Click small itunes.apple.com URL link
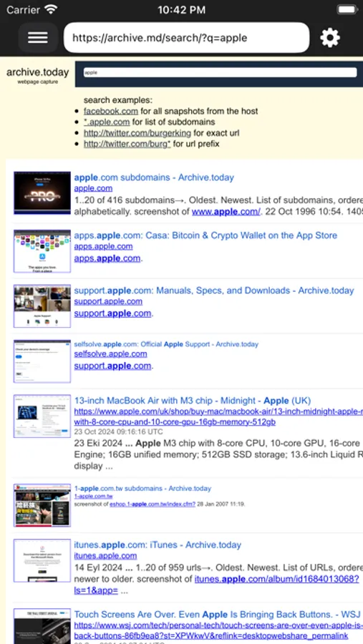 click(105, 556)
